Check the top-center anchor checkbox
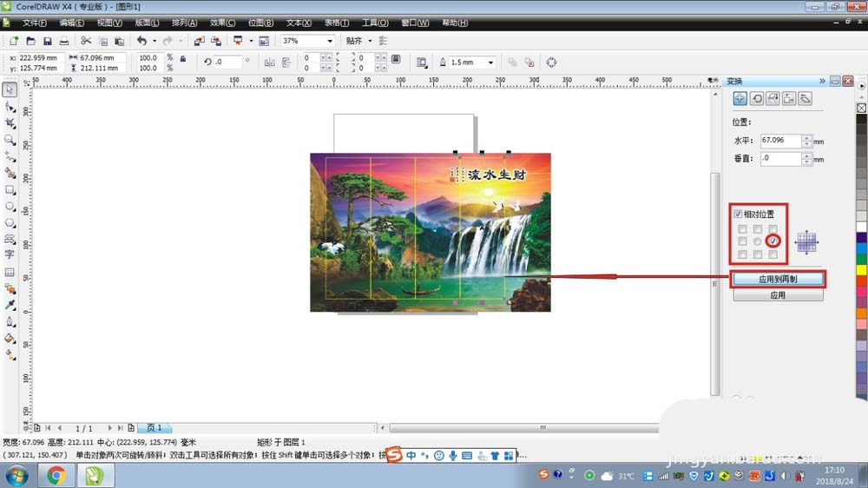Viewport: 868px width, 488px height. (x=757, y=228)
